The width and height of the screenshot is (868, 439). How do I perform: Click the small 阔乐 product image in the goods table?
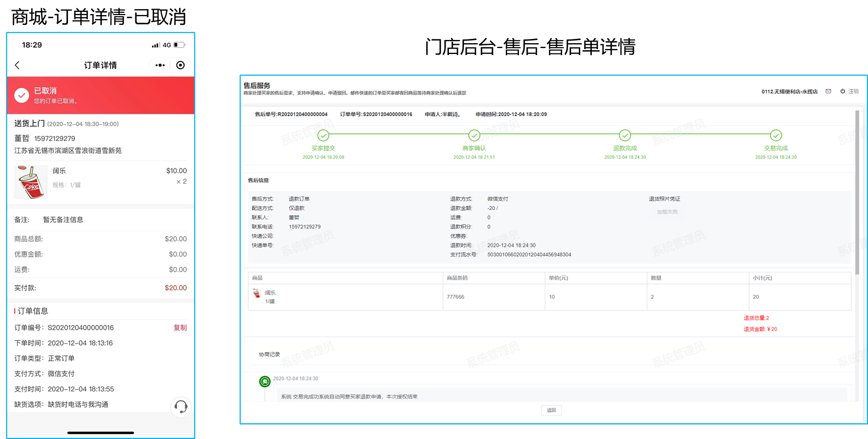coord(257,293)
